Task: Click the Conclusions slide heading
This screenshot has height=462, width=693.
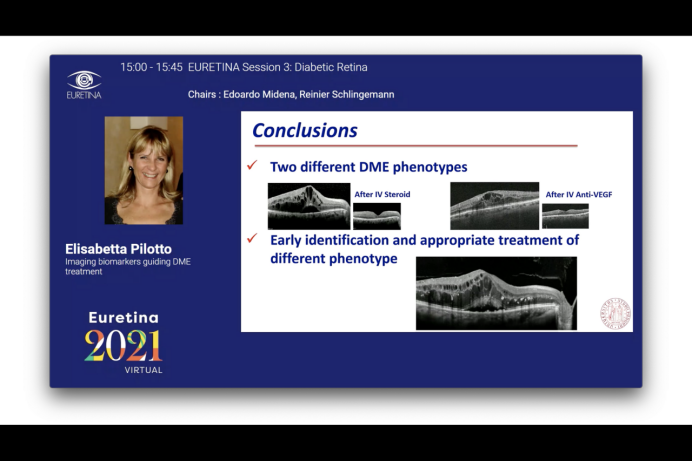Action: pyautogui.click(x=304, y=131)
